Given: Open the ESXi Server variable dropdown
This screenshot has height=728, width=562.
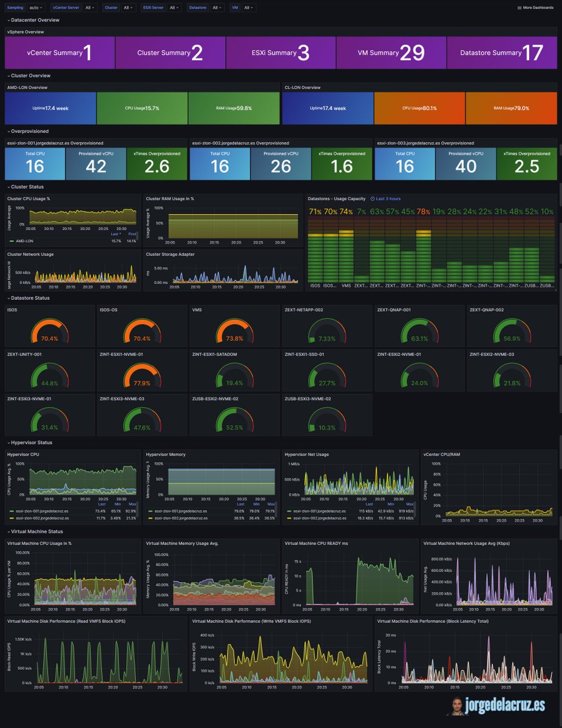Looking at the screenshot, I should pyautogui.click(x=174, y=7).
